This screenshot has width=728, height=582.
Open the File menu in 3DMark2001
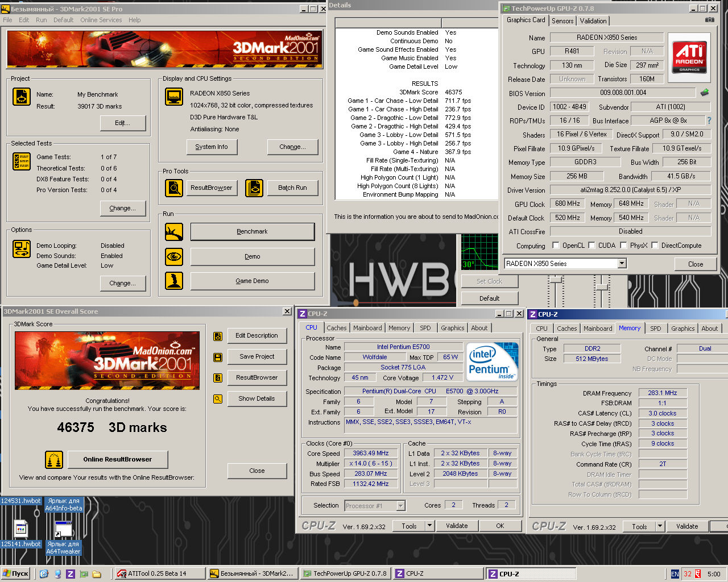point(7,20)
